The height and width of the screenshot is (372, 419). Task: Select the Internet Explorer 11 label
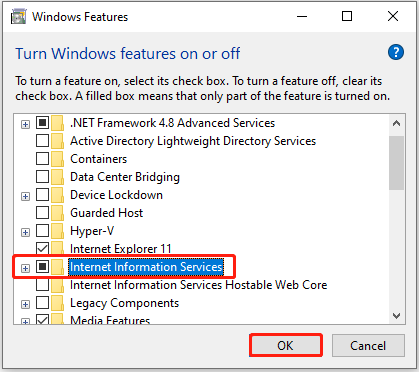[121, 249]
